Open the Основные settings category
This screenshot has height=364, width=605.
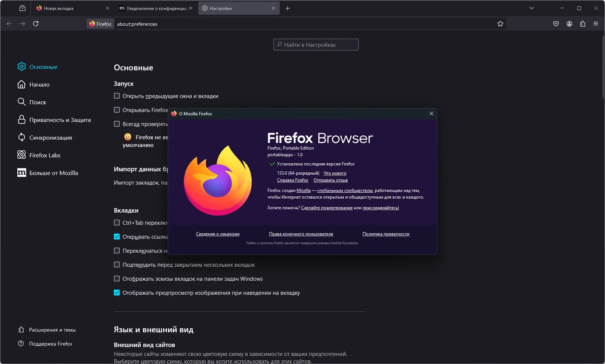(x=38, y=67)
